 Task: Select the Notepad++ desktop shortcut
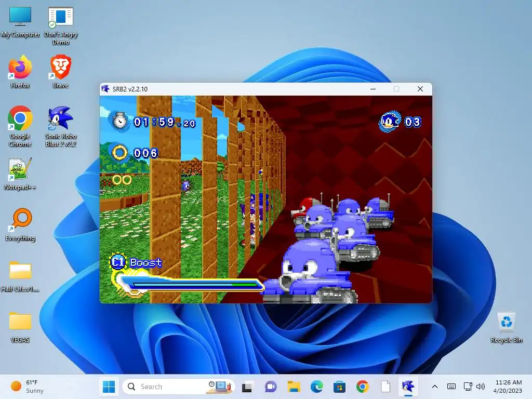pos(20,174)
